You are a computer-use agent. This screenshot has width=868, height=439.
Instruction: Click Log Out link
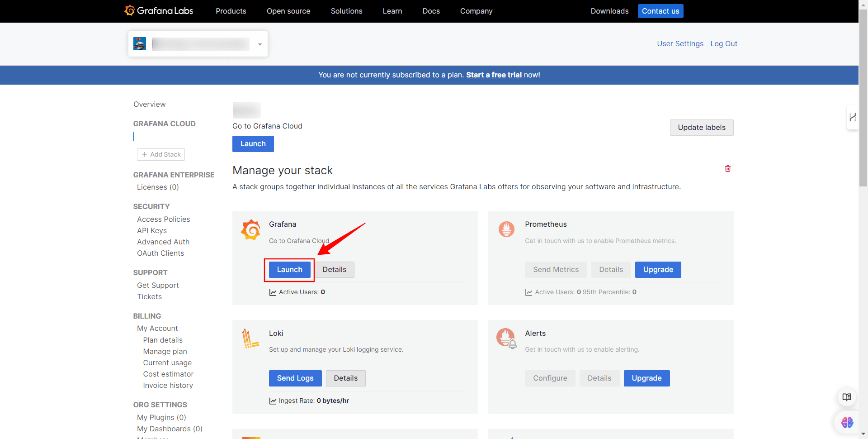coord(724,43)
